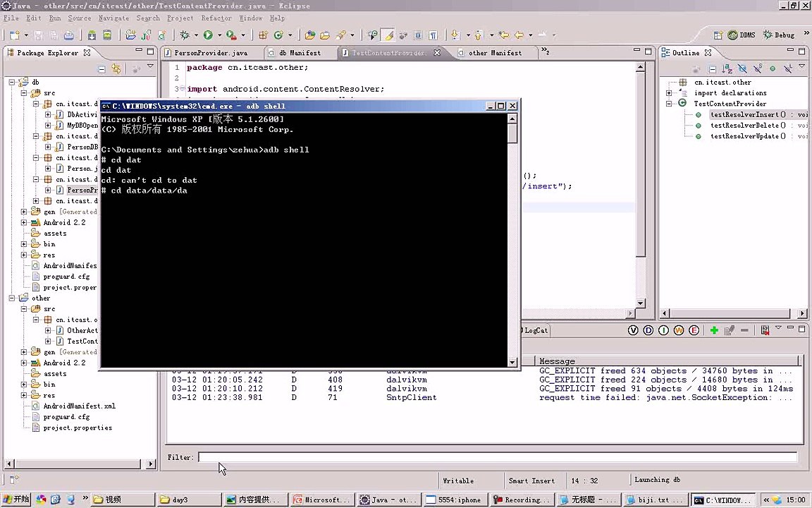The image size is (812, 508).
Task: Toggle Hide Fields in Outline view
Action: 742,69
